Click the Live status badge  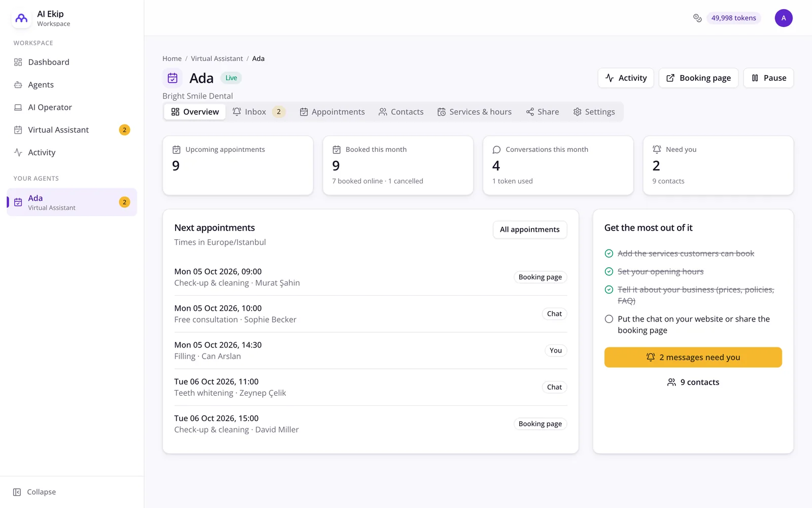[x=231, y=78]
